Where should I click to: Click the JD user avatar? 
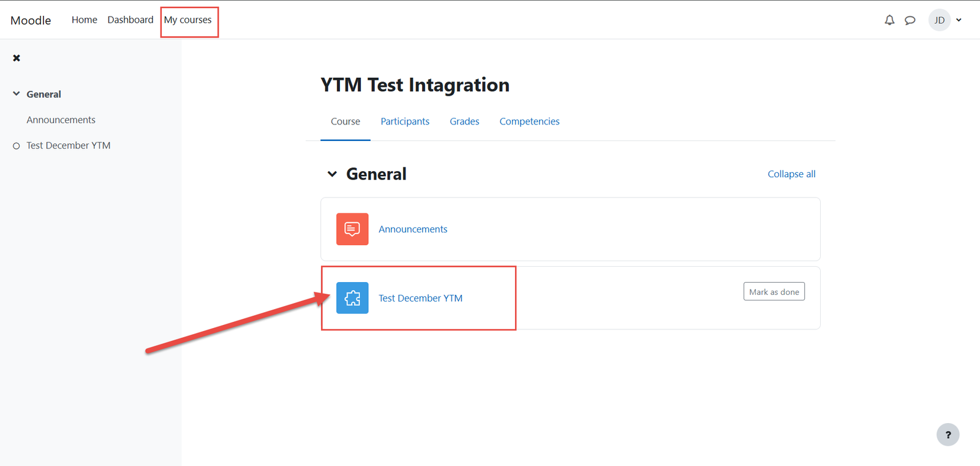(939, 20)
